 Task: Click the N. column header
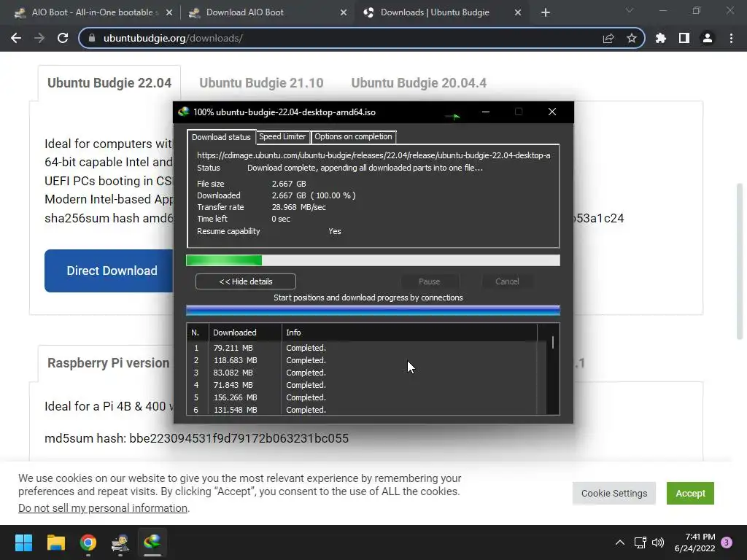tap(197, 332)
